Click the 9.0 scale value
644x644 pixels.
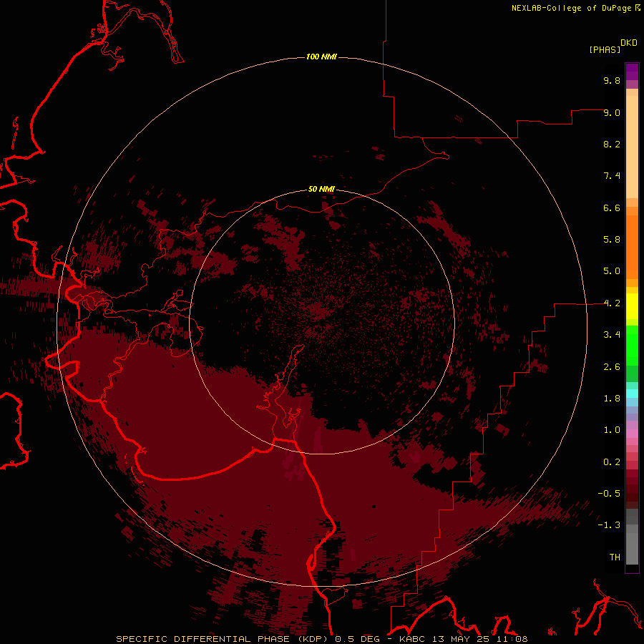[x=612, y=112]
